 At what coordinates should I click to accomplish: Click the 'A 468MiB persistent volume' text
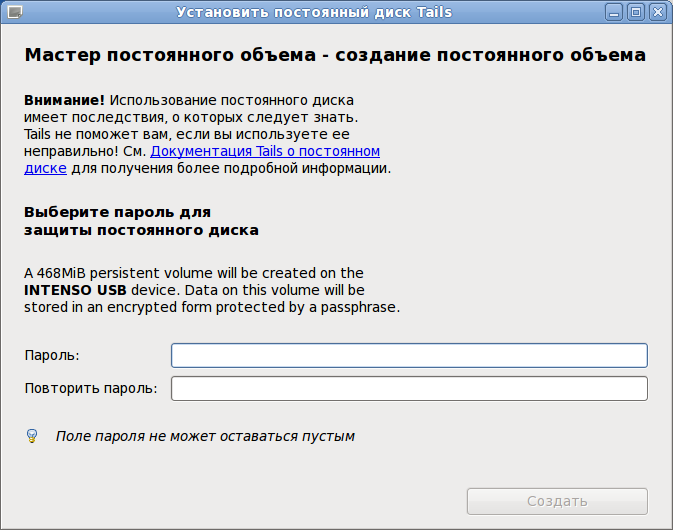pyautogui.click(x=120, y=273)
